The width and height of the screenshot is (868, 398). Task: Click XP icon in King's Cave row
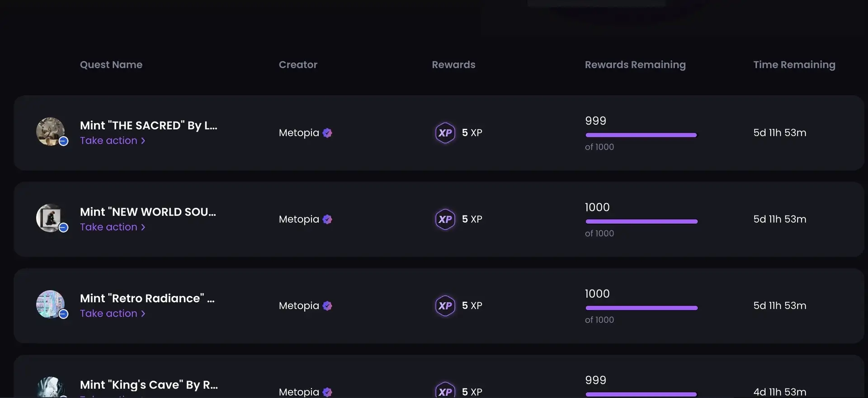click(x=445, y=391)
